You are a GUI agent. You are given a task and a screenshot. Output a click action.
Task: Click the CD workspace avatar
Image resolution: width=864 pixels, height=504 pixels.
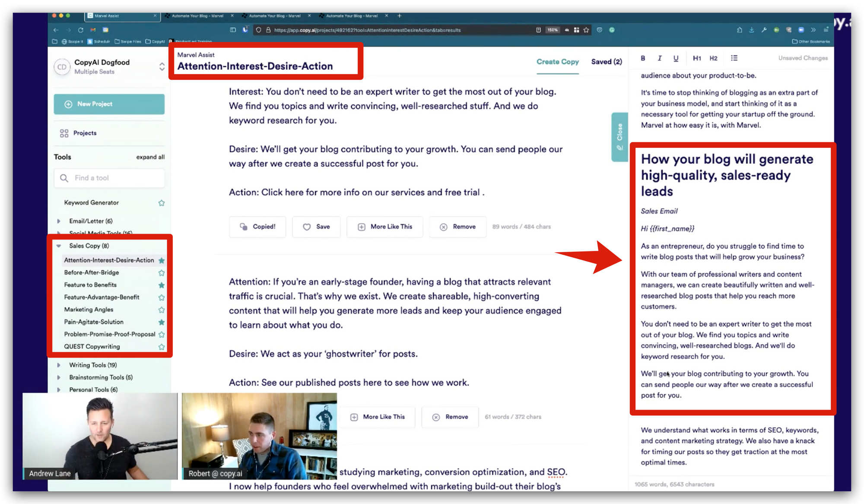(62, 67)
